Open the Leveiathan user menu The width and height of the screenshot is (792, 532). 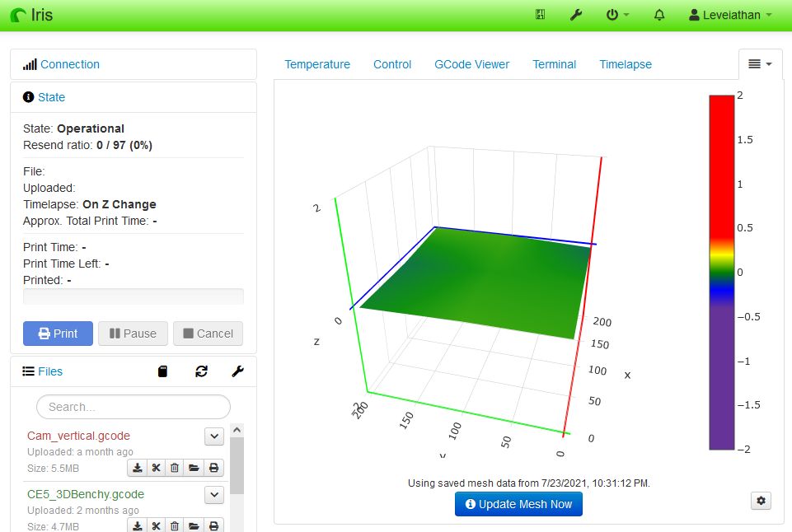pyautogui.click(x=730, y=15)
